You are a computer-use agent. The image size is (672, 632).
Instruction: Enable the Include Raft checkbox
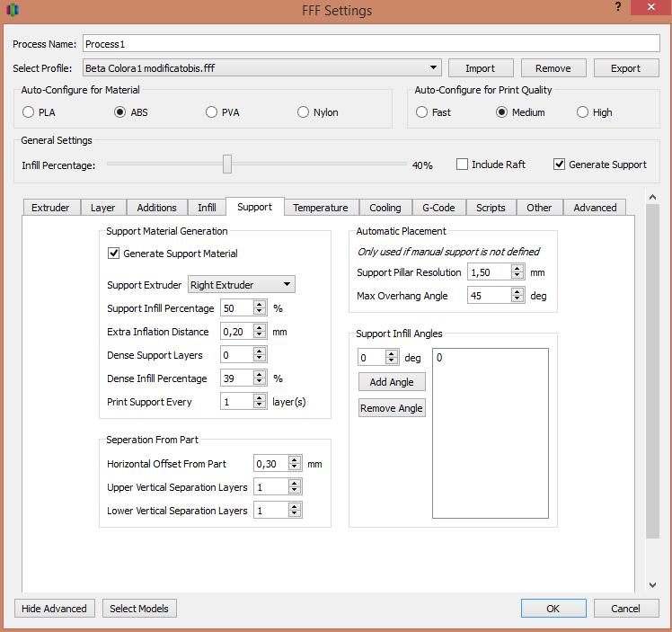[x=463, y=165]
